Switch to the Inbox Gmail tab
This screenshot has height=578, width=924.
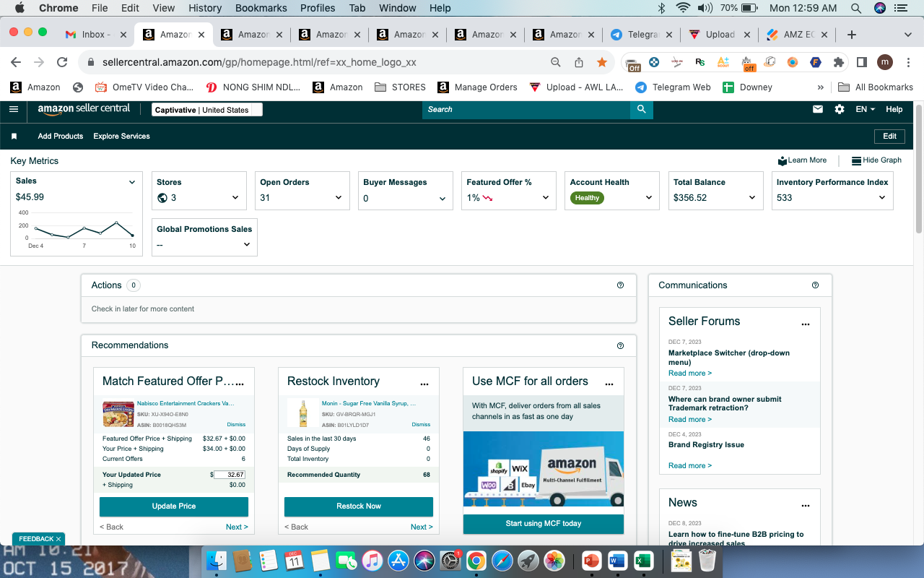point(94,35)
